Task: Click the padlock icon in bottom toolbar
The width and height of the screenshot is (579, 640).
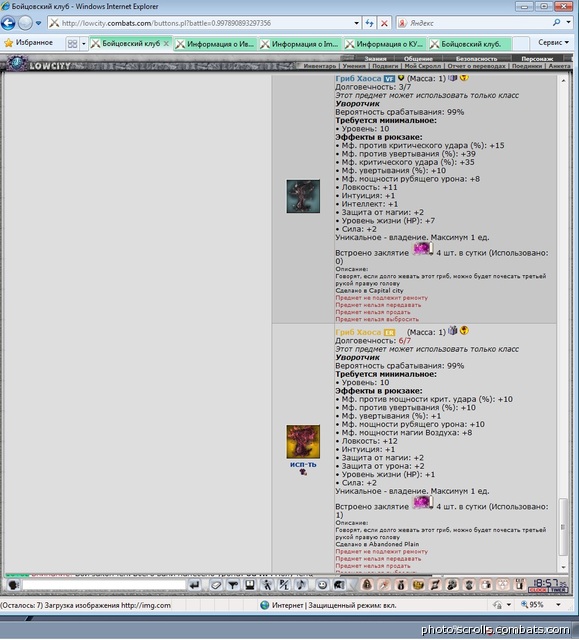Action: click(367, 584)
